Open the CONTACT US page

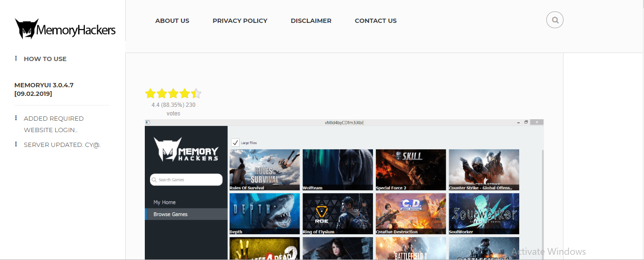pos(376,21)
